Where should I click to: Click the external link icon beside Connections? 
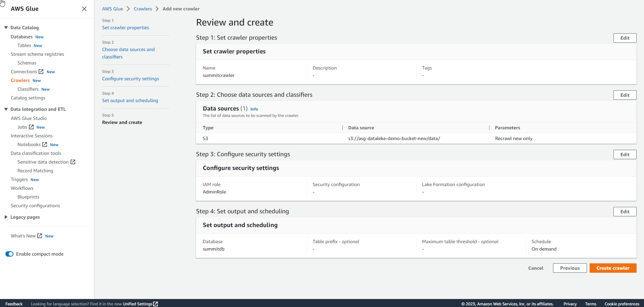click(x=41, y=72)
